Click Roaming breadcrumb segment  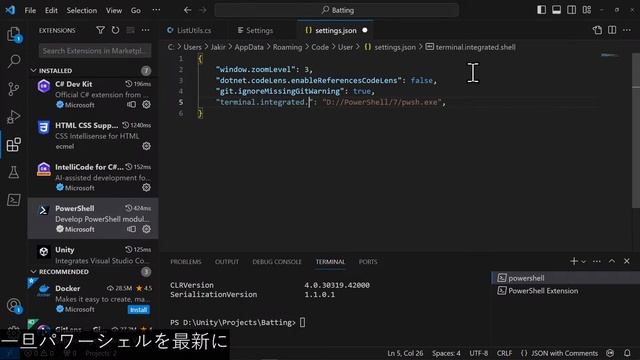287,47
